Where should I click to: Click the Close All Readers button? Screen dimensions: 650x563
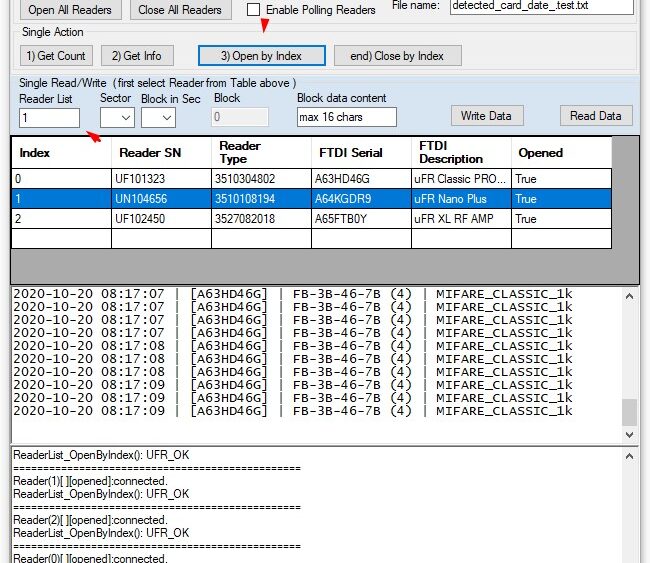[x=180, y=10]
